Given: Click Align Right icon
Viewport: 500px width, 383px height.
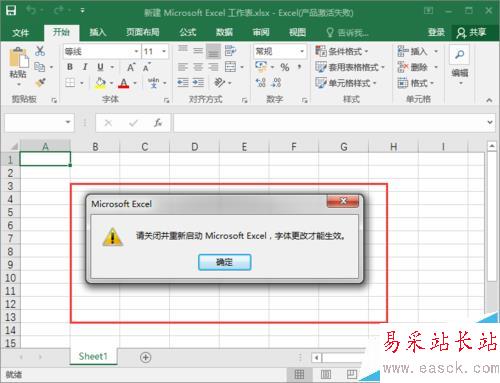Looking at the screenshot, I should click(213, 67).
